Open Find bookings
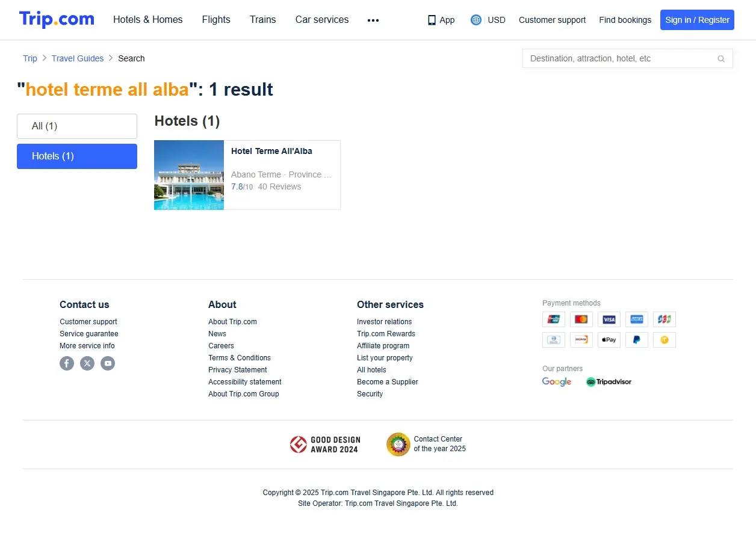 [x=625, y=20]
